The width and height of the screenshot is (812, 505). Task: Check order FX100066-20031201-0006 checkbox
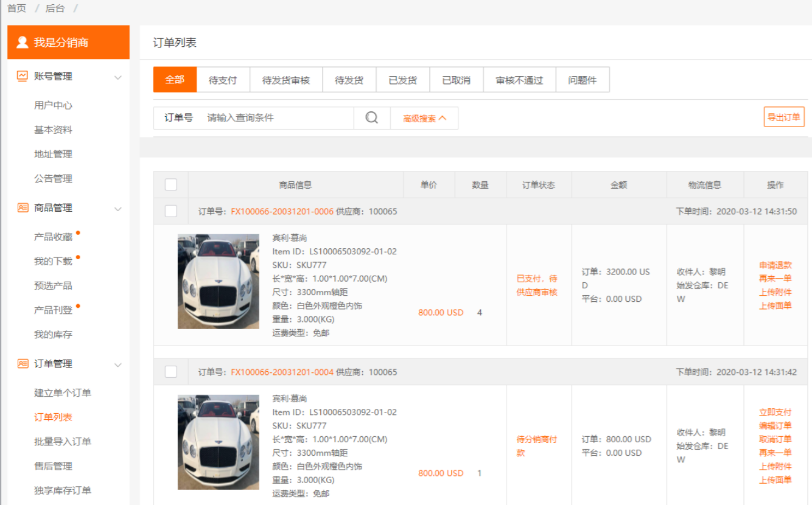click(x=171, y=211)
